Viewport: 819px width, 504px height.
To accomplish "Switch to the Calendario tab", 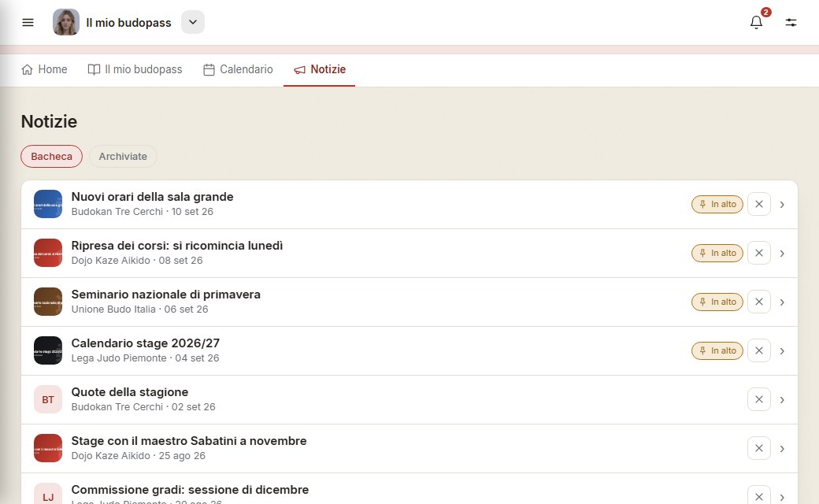I will pyautogui.click(x=238, y=69).
